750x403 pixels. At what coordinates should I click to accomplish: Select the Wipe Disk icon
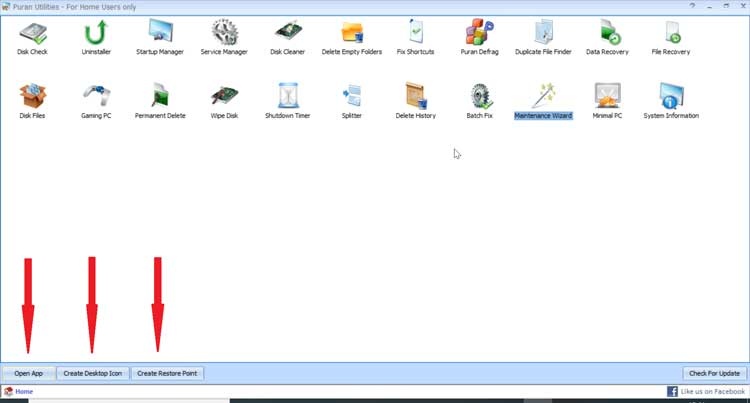click(x=224, y=95)
